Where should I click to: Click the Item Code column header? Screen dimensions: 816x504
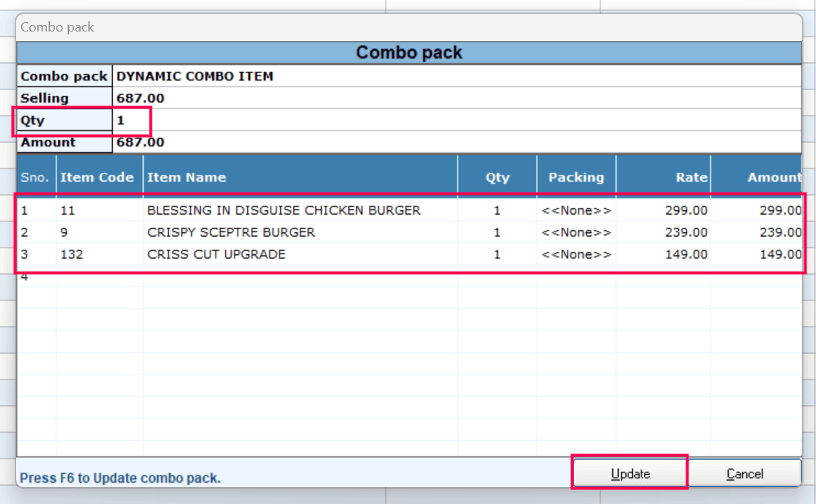tap(97, 177)
